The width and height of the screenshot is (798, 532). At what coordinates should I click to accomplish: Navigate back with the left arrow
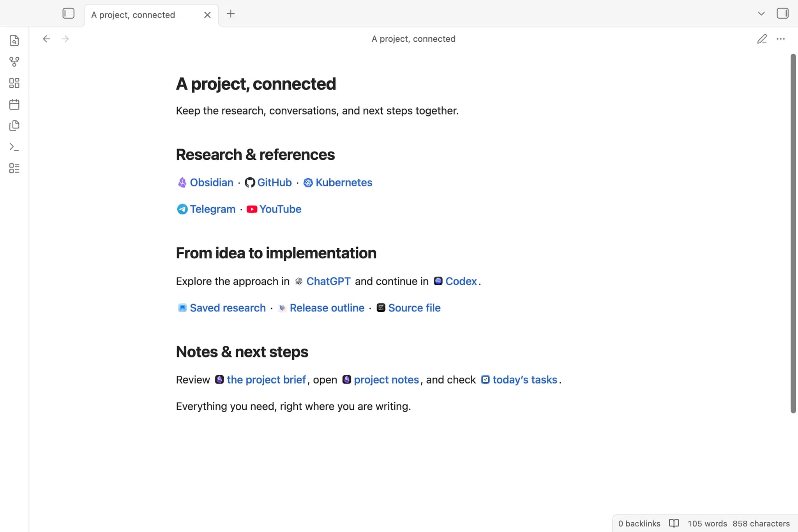point(46,39)
